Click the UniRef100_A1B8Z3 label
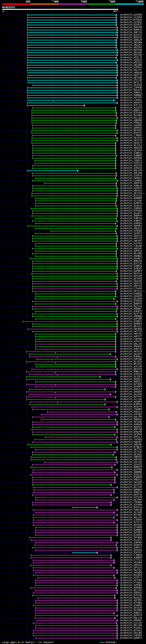 click(131, 178)
